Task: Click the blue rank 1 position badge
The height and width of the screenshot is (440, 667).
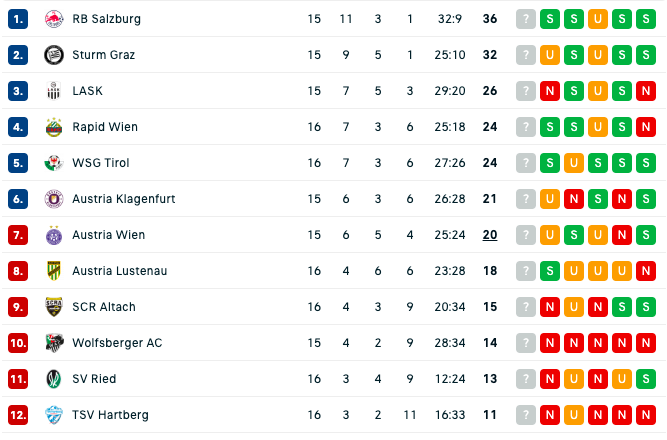Action: pos(18,19)
